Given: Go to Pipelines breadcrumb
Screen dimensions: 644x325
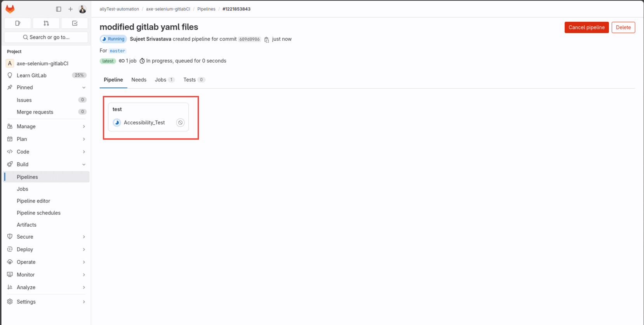Looking at the screenshot, I should [x=206, y=9].
